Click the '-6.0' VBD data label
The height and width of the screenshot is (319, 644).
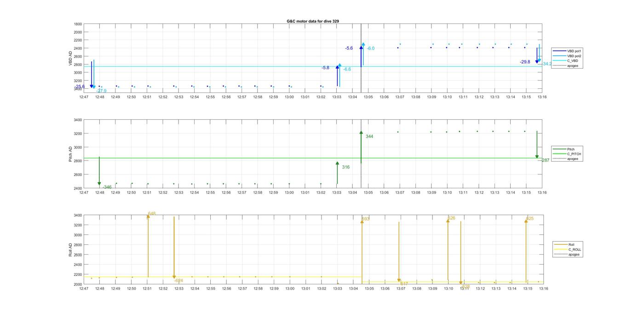click(x=371, y=48)
